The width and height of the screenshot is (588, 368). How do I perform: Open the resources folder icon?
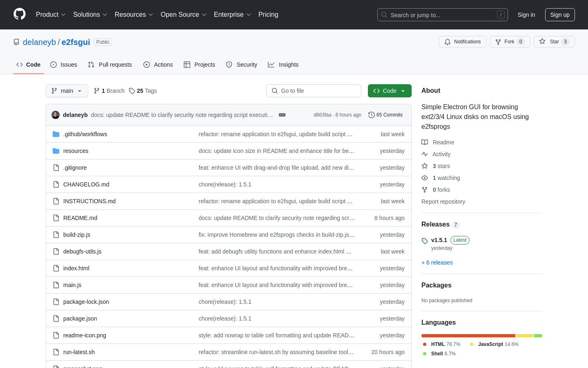(56, 151)
